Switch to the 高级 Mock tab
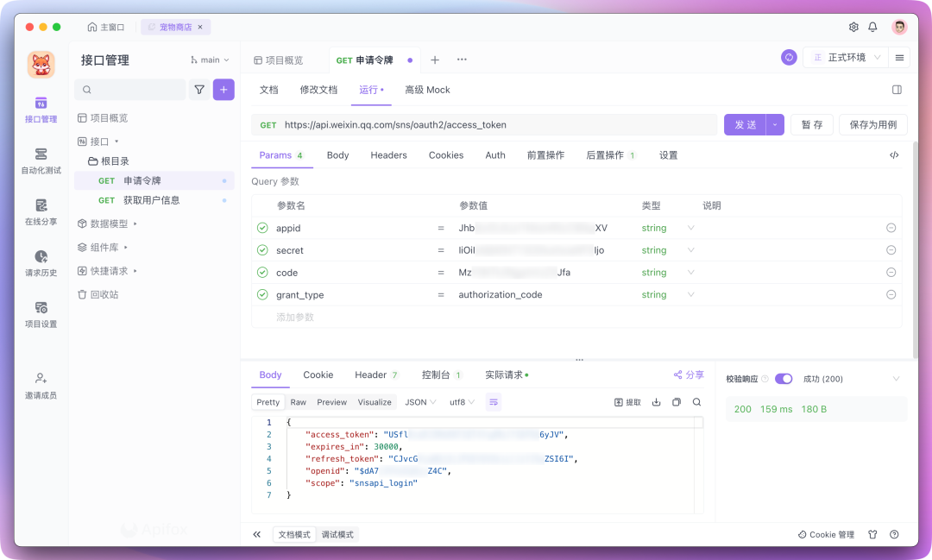Viewport: 932px width, 560px height. click(x=427, y=90)
